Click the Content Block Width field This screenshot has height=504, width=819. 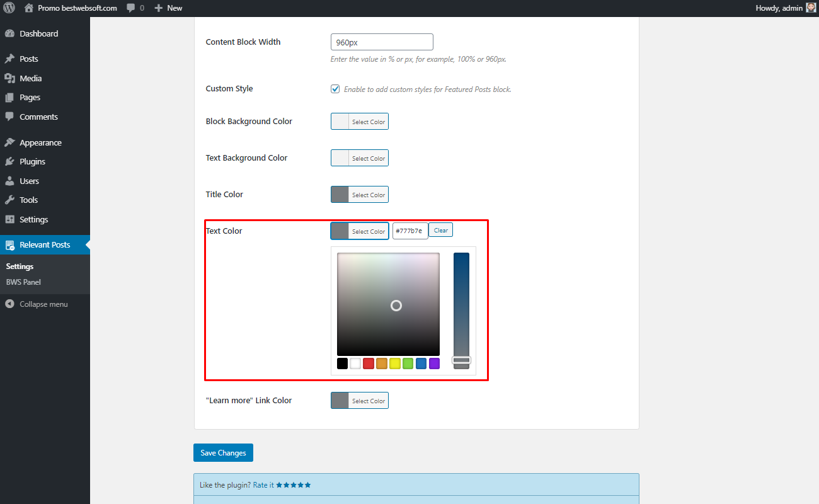pyautogui.click(x=382, y=42)
